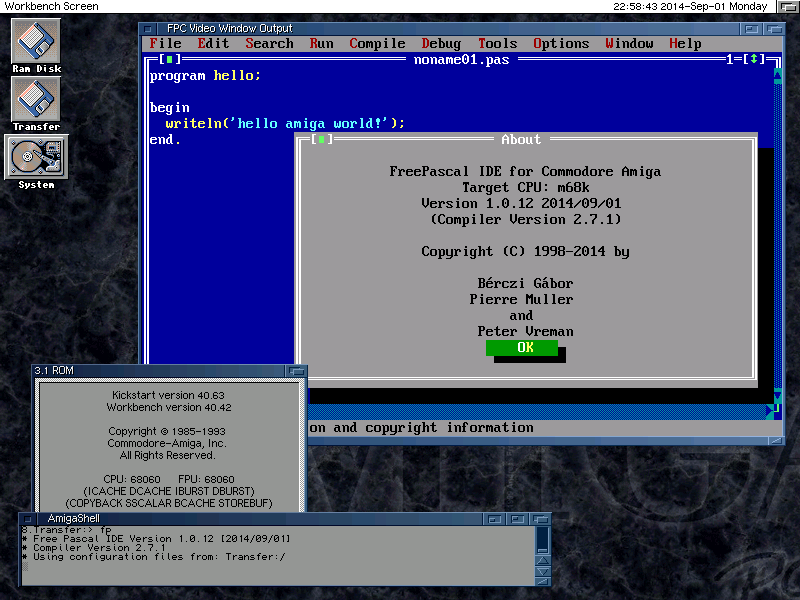Screen dimensions: 800x600
Task: Click the AmigaShell size gadget
Action: pyautogui.click(x=542, y=582)
